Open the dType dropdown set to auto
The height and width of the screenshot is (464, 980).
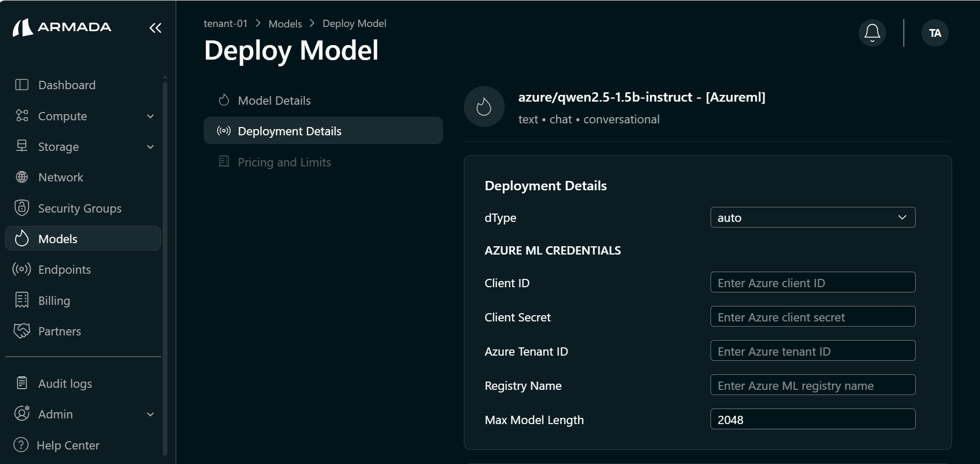pos(813,218)
